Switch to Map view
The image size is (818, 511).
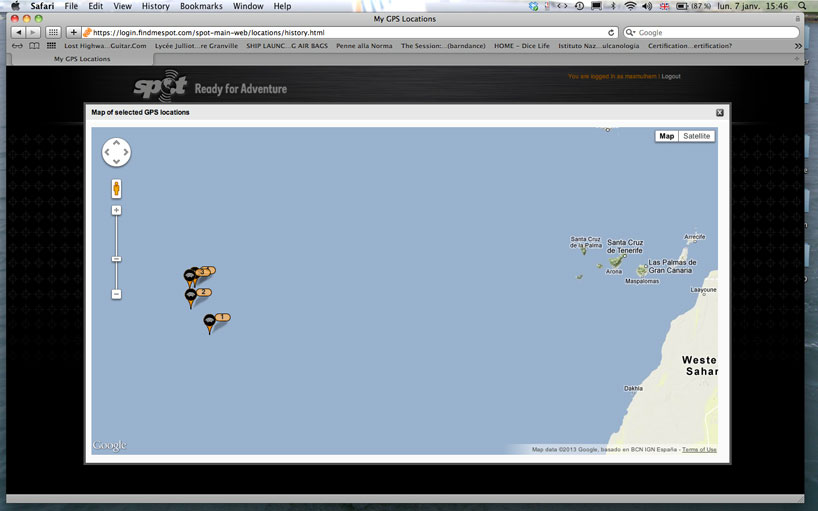click(667, 136)
